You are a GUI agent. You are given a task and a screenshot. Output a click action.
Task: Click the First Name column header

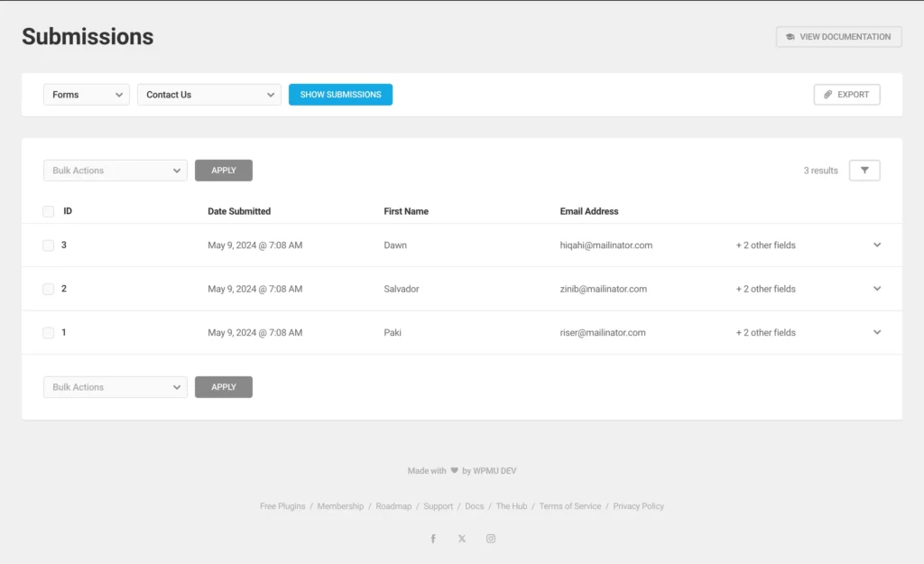click(x=406, y=211)
